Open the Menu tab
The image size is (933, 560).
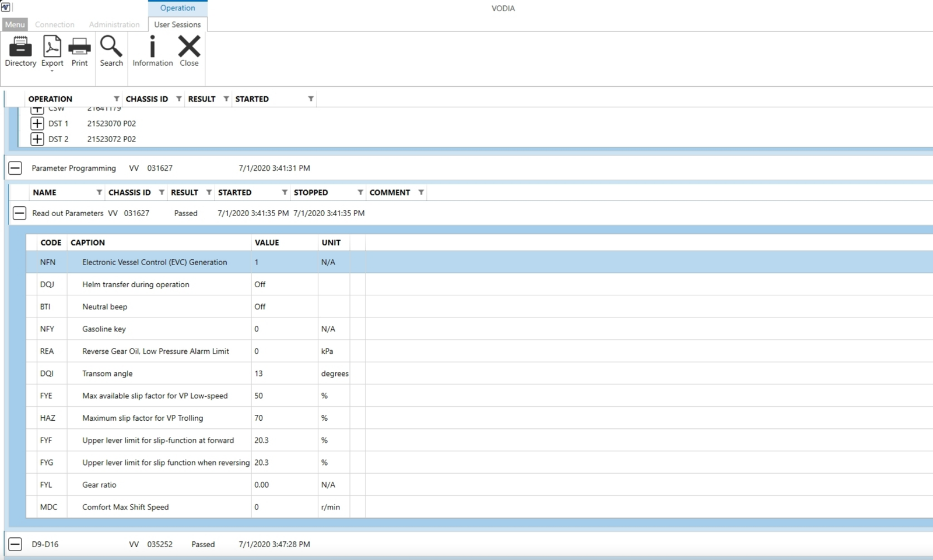point(15,24)
